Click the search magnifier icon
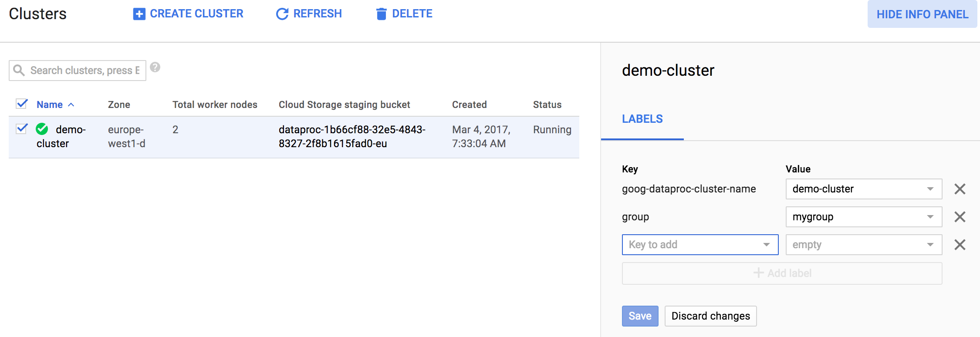This screenshot has height=337, width=980. tap(19, 70)
